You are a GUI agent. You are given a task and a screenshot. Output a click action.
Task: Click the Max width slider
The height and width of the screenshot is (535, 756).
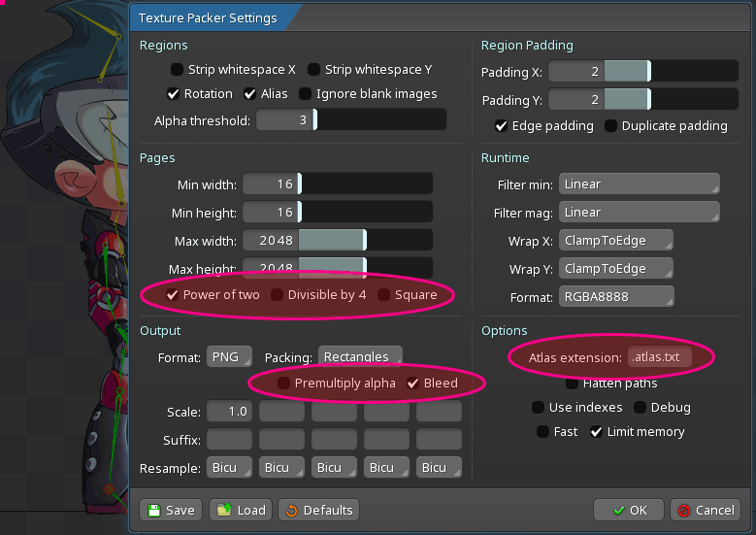coord(338,240)
